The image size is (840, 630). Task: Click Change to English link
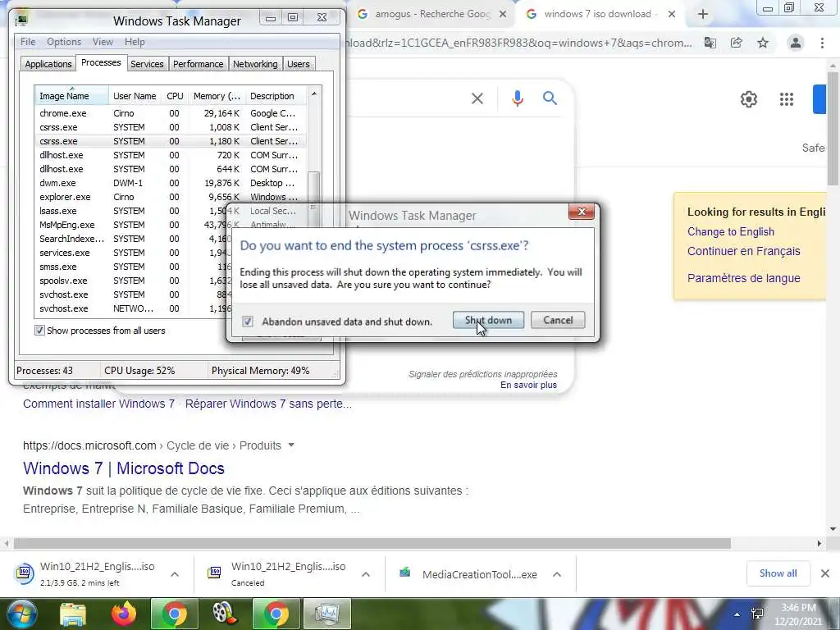(731, 231)
